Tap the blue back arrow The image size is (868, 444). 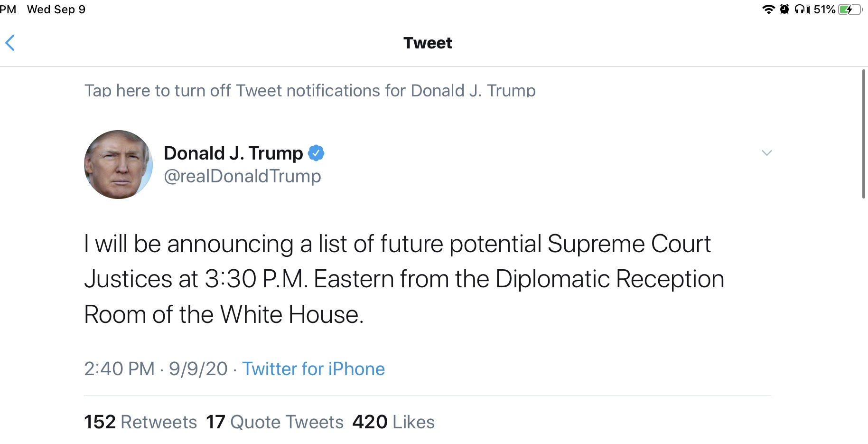10,43
